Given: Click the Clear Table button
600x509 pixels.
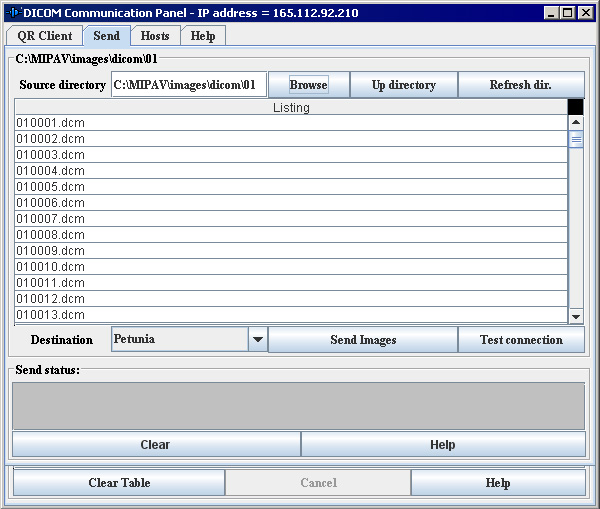Looking at the screenshot, I should pyautogui.click(x=119, y=483).
